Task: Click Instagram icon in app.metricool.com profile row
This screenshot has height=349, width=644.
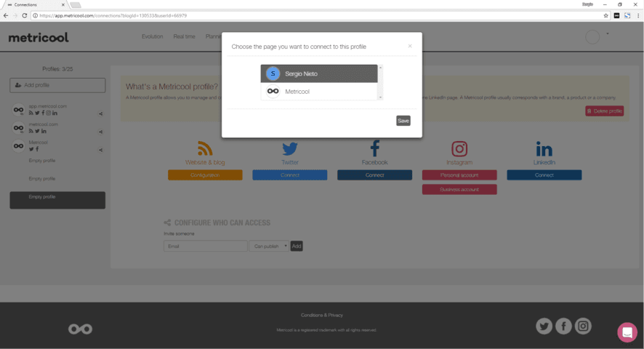Action: pyautogui.click(x=49, y=113)
